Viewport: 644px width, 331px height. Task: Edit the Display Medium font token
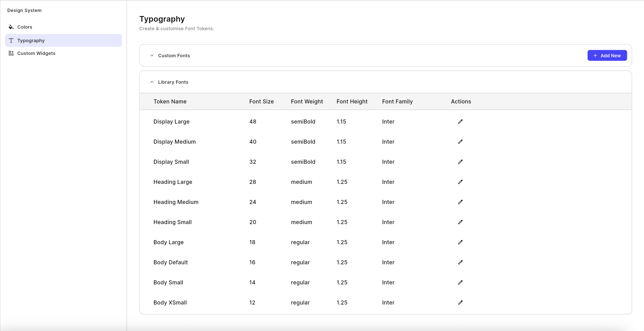click(x=460, y=142)
